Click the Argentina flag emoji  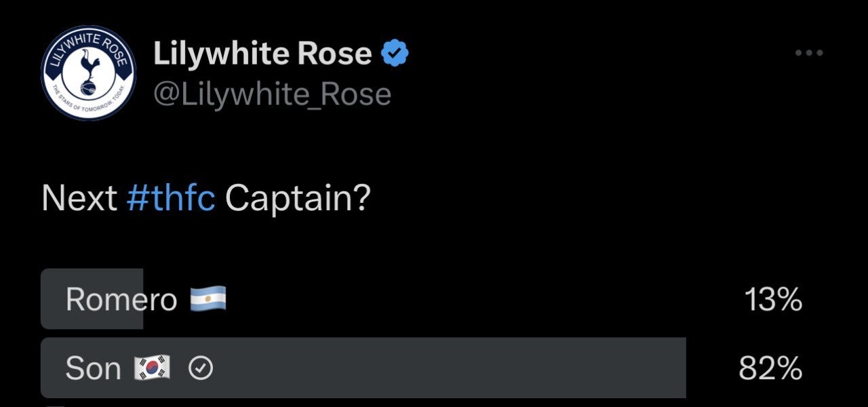pos(208,299)
